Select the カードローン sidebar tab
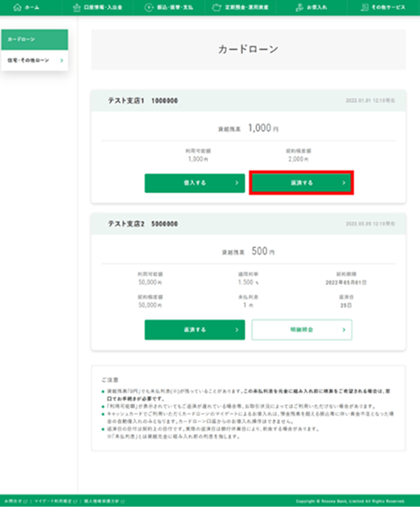 (x=34, y=40)
